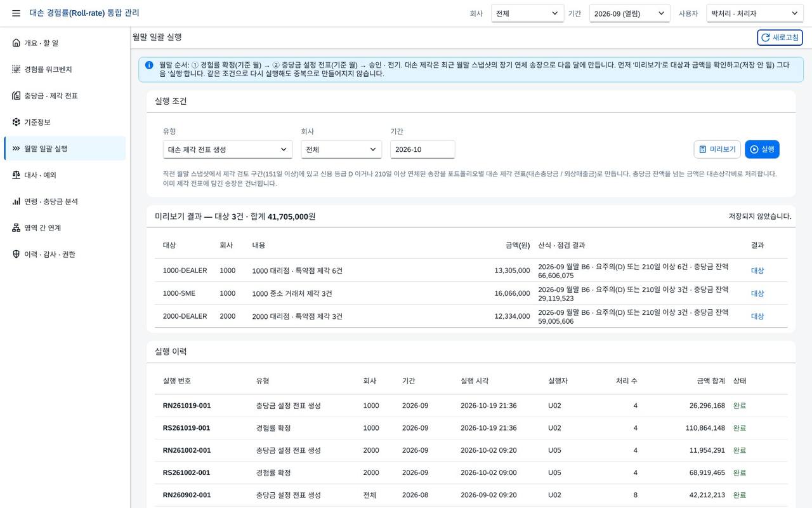Click the document icon beside 충당금 · 제각 전표

pyautogui.click(x=16, y=96)
